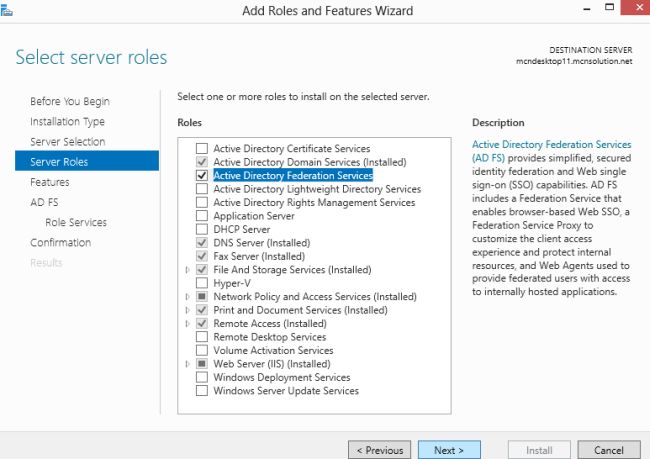
Task: Tick the Hyper-V role checkbox
Action: point(202,283)
